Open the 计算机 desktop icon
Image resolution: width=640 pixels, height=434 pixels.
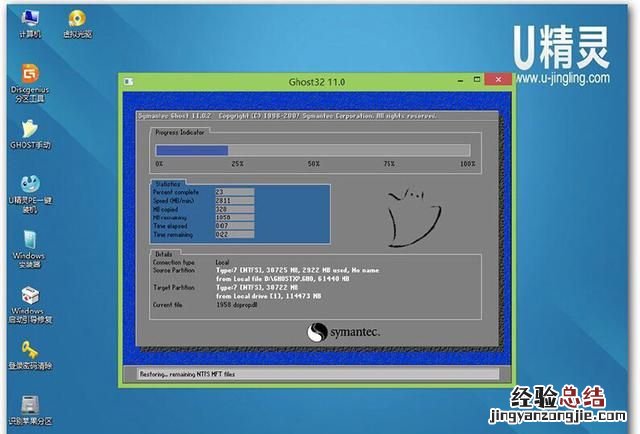click(30, 24)
